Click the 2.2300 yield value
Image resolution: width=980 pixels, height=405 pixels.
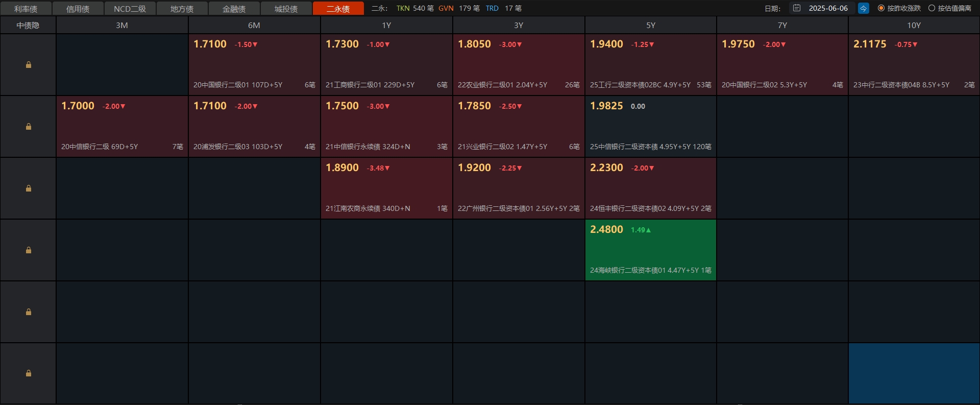606,168
